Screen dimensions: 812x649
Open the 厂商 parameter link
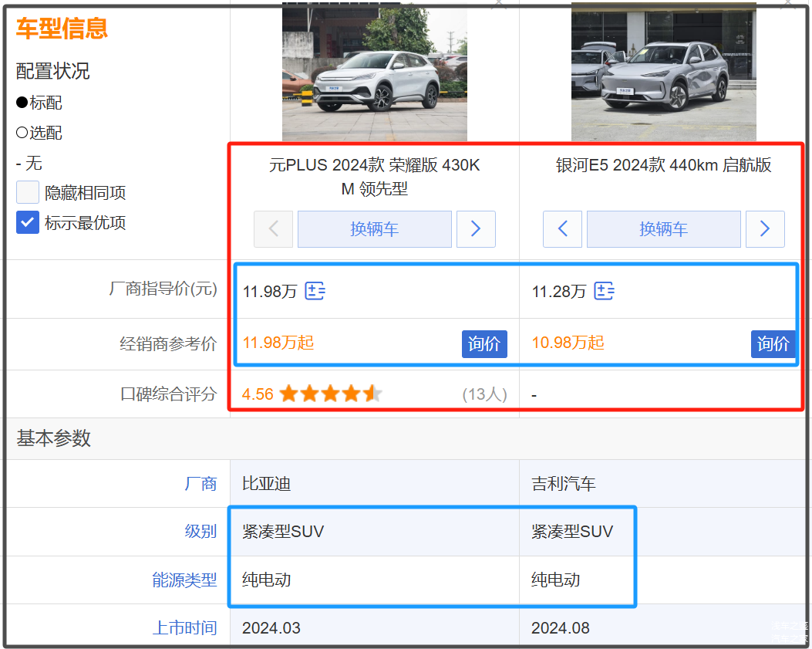(x=200, y=484)
